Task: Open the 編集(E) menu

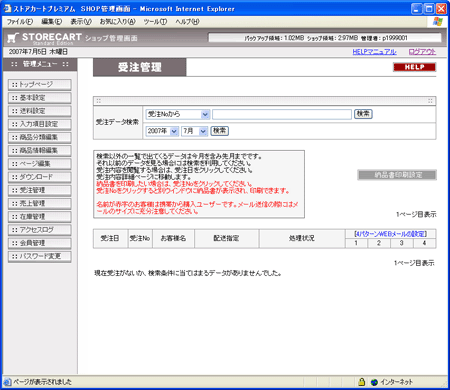Action: (51, 22)
